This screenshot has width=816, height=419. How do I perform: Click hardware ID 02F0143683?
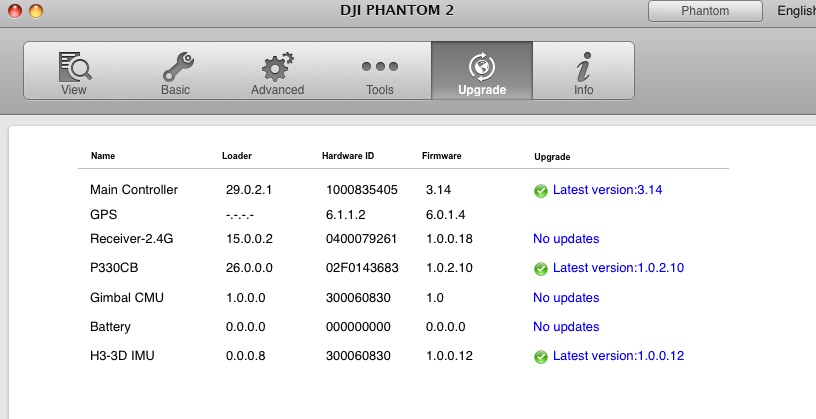point(362,268)
